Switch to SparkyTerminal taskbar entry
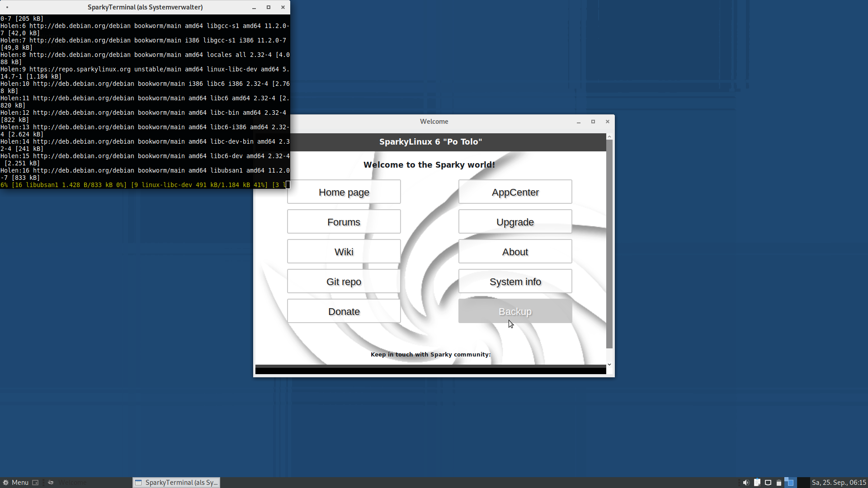868x488 pixels. [176, 483]
